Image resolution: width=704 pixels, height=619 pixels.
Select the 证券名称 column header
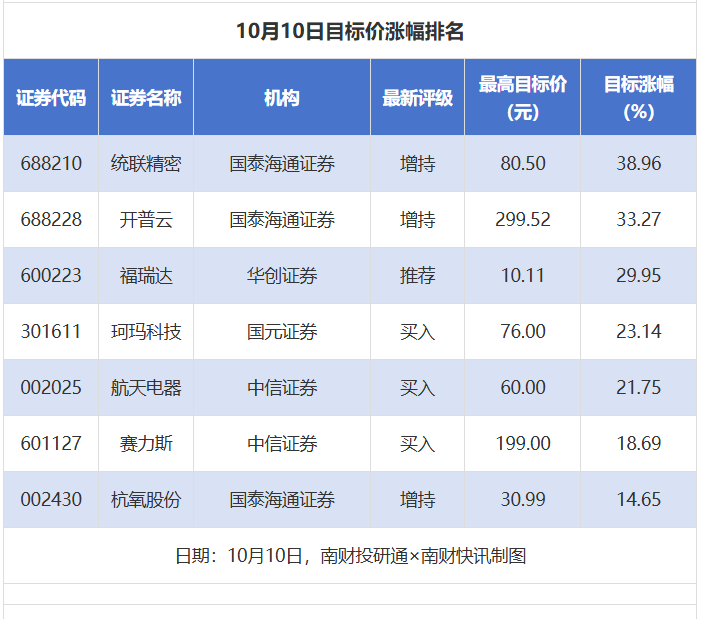pos(146,98)
